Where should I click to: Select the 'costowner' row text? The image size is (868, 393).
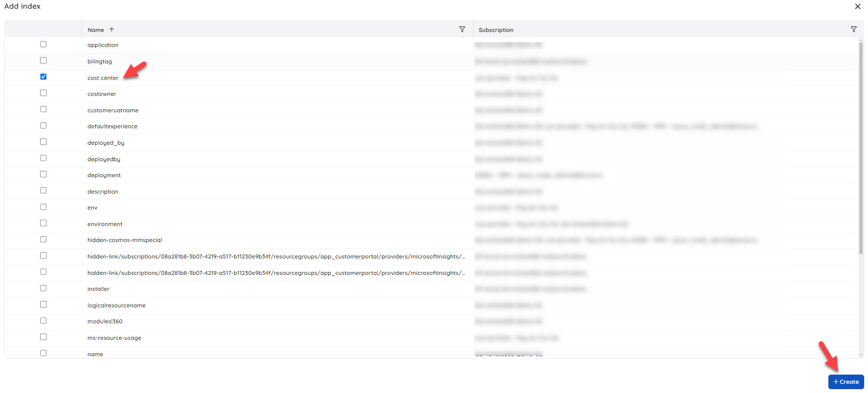(x=102, y=94)
